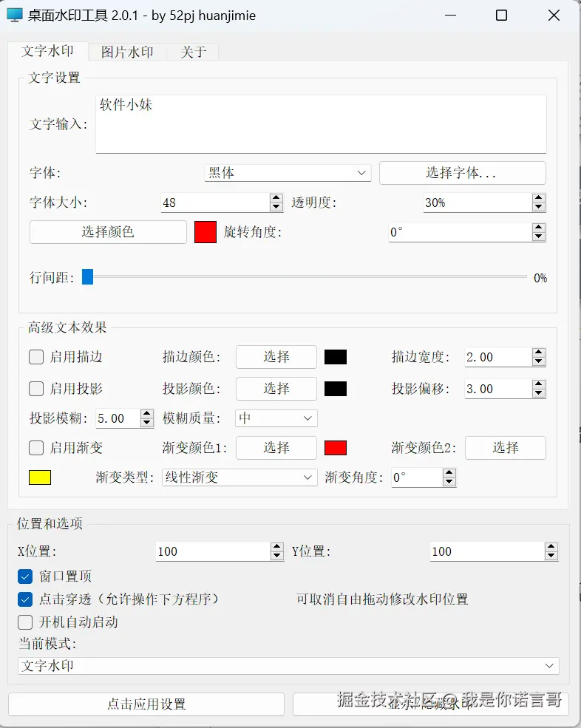The height and width of the screenshot is (728, 581).
Task: Click transparency decrease stepper arrow
Action: [x=538, y=207]
